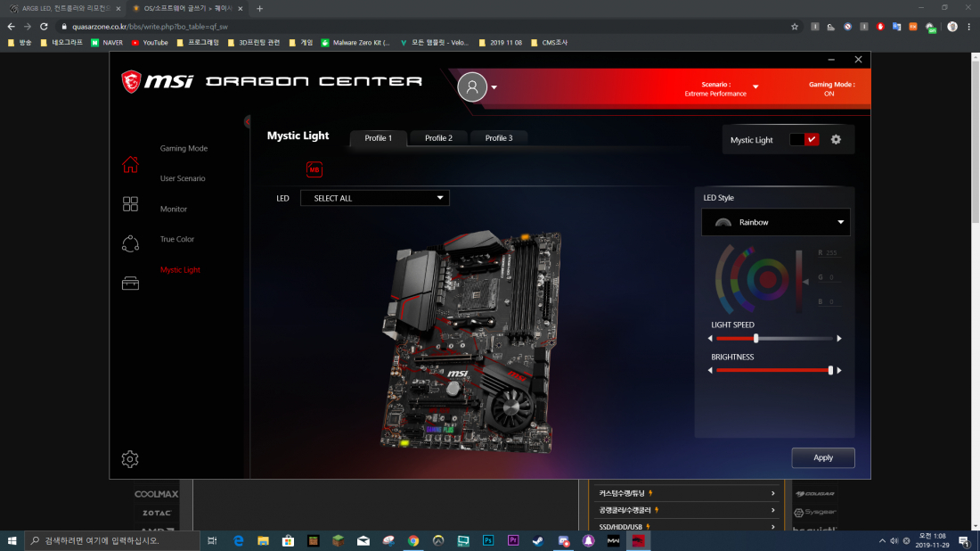The height and width of the screenshot is (551, 980).
Task: Open Mystic Light in the sidebar
Action: click(180, 269)
